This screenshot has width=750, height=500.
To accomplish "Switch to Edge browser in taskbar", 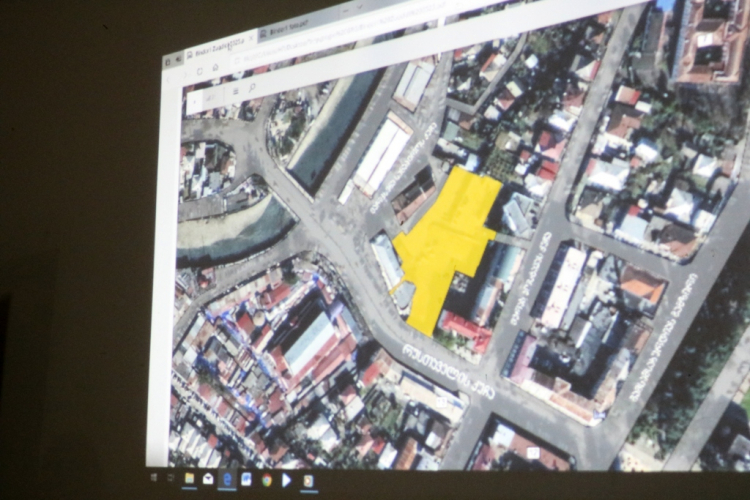I will point(227,479).
